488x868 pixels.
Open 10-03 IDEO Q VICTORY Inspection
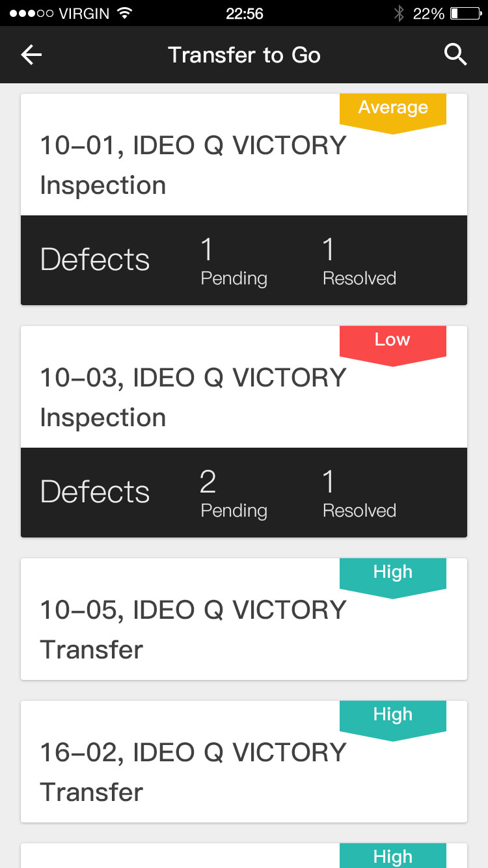pyautogui.click(x=193, y=397)
